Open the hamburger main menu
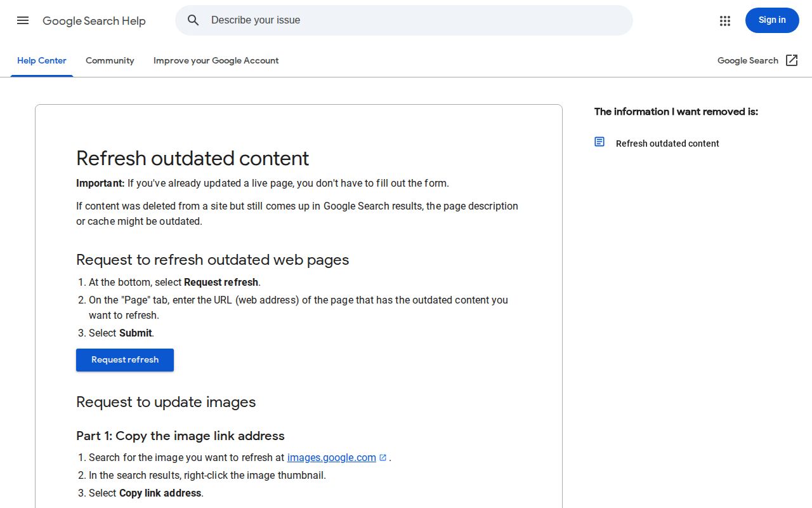The height and width of the screenshot is (508, 812). coord(23,20)
